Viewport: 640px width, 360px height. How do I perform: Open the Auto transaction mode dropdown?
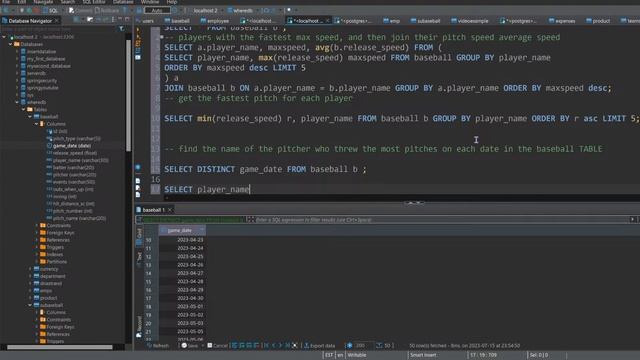[158, 10]
